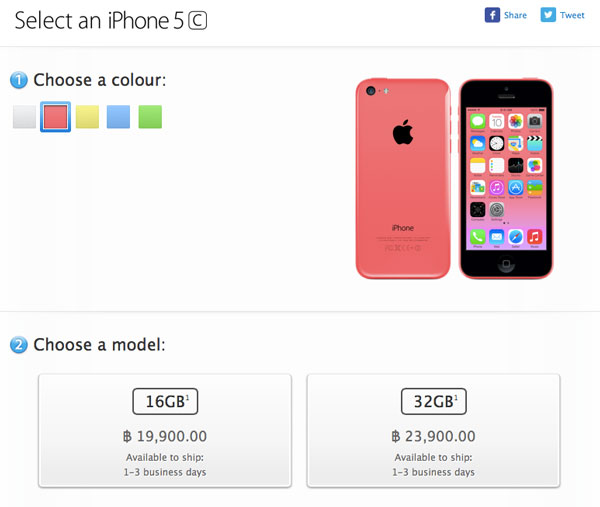The width and height of the screenshot is (600, 507).
Task: Click the footnote superscript beside 16GB
Action: (187, 397)
